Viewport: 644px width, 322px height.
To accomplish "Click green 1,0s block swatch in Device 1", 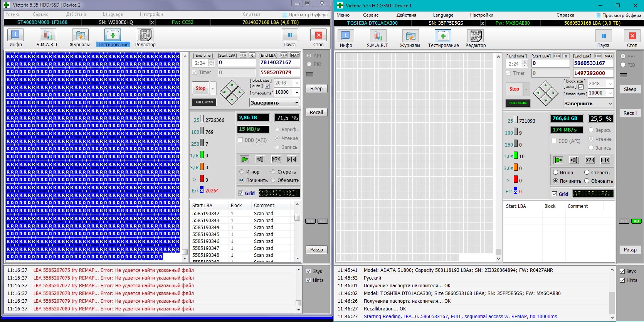I will tap(515, 156).
